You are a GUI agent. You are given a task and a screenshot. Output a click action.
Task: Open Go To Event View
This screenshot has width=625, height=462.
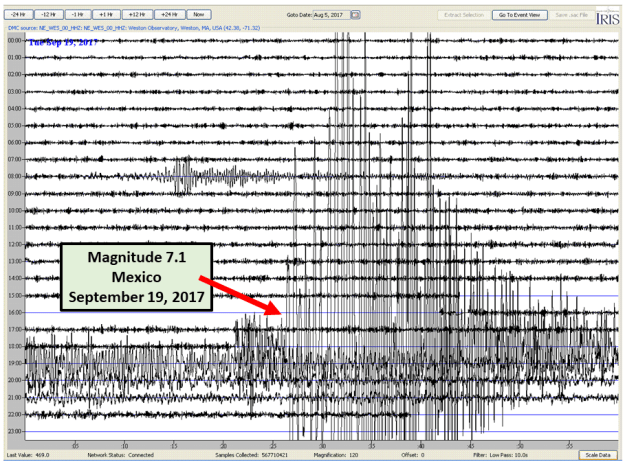pos(519,16)
